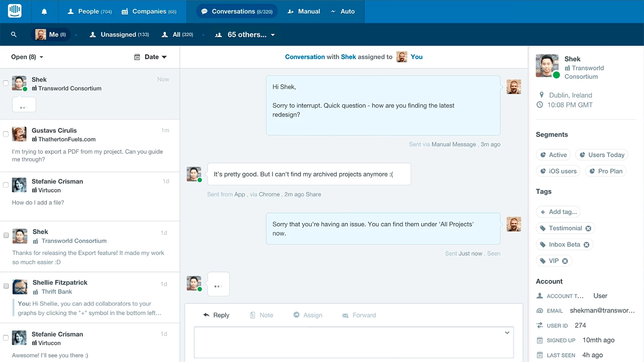Expand the Open (8) status dropdown
The image size is (644, 362).
tap(27, 57)
